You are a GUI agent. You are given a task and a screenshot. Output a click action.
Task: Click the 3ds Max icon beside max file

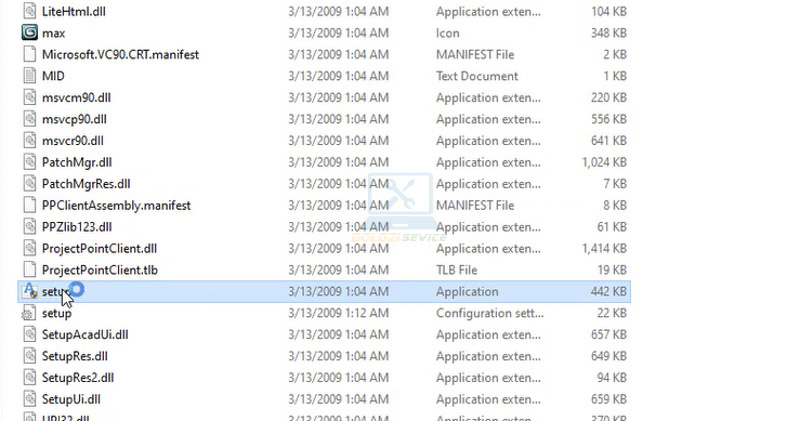pyautogui.click(x=29, y=33)
